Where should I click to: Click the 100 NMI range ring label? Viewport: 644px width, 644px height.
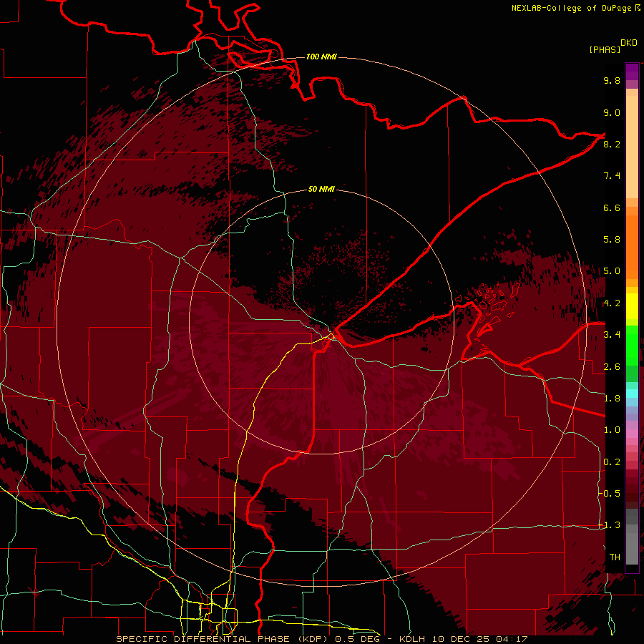[x=321, y=57]
